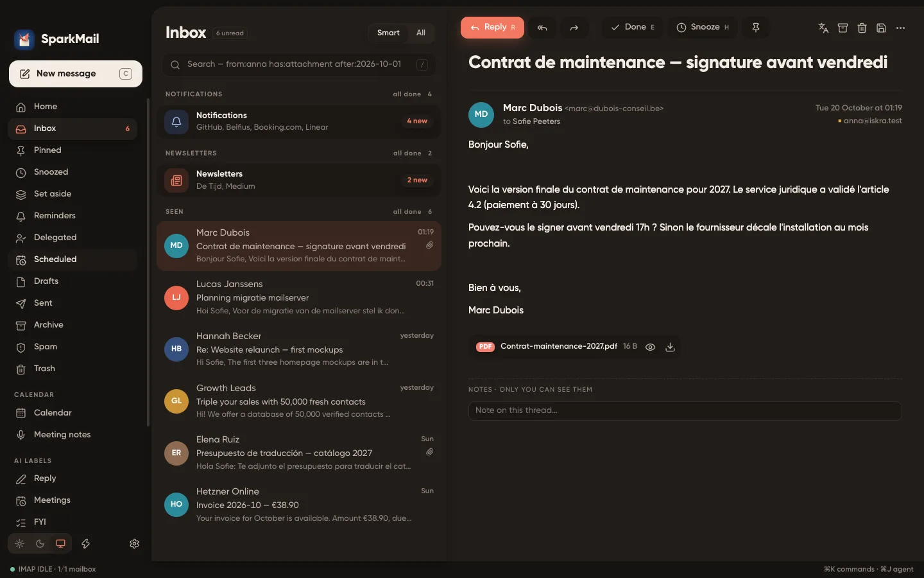Open the Reminders bell item
The height and width of the screenshot is (578, 924).
(73, 216)
